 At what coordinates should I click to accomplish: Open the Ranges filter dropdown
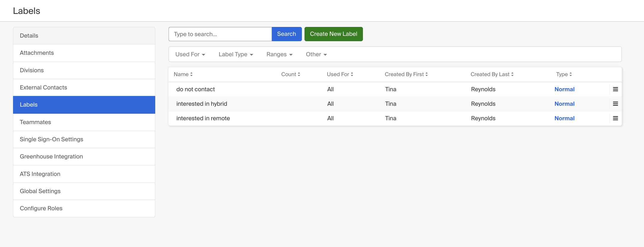click(279, 54)
